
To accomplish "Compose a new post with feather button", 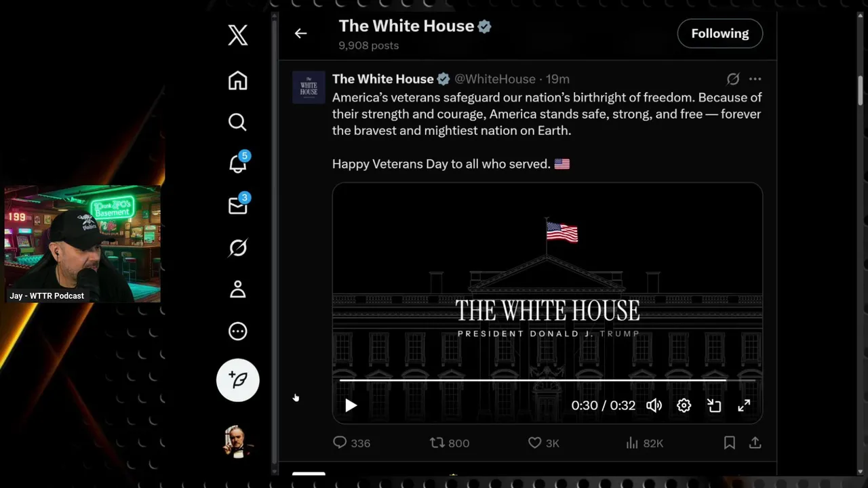I will click(x=238, y=380).
